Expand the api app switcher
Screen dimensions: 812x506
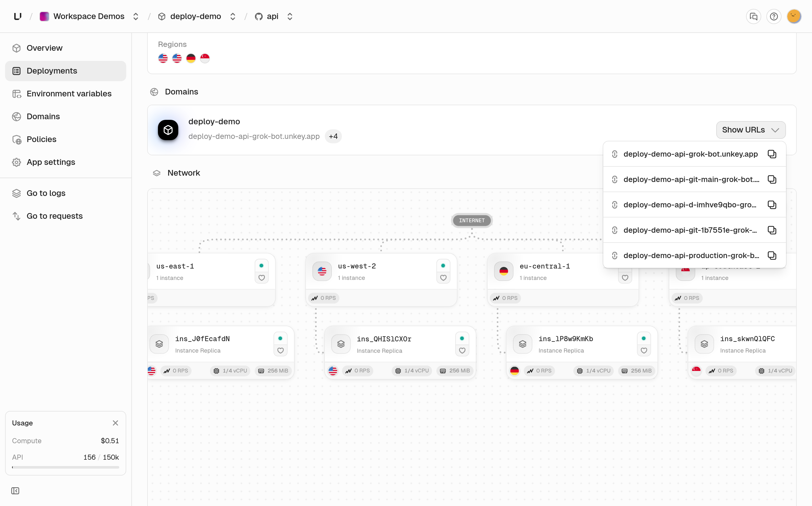click(290, 16)
